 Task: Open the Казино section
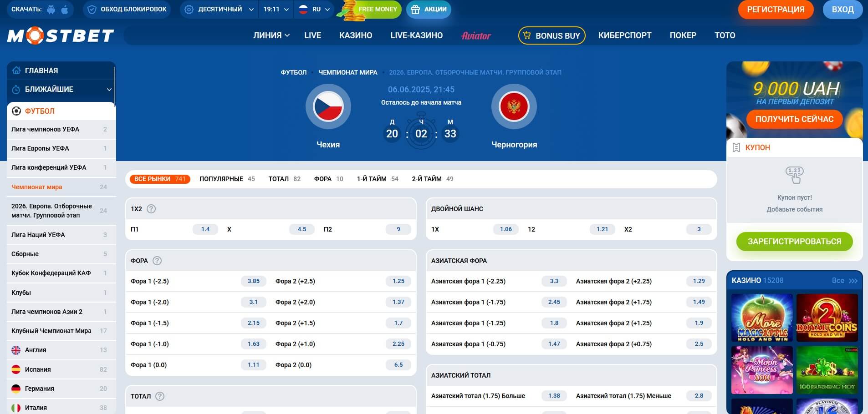pyautogui.click(x=356, y=35)
